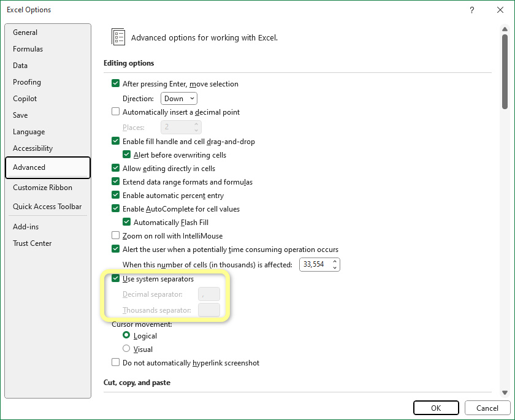Viewport: 515px width, 420px height.
Task: Uncheck Alert before overwriting cells
Action: click(126, 155)
